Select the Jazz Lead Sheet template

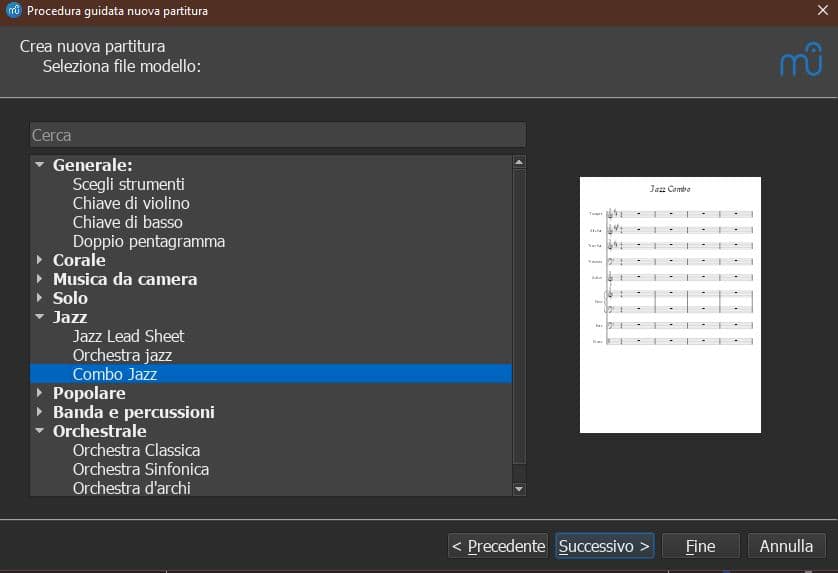128,336
